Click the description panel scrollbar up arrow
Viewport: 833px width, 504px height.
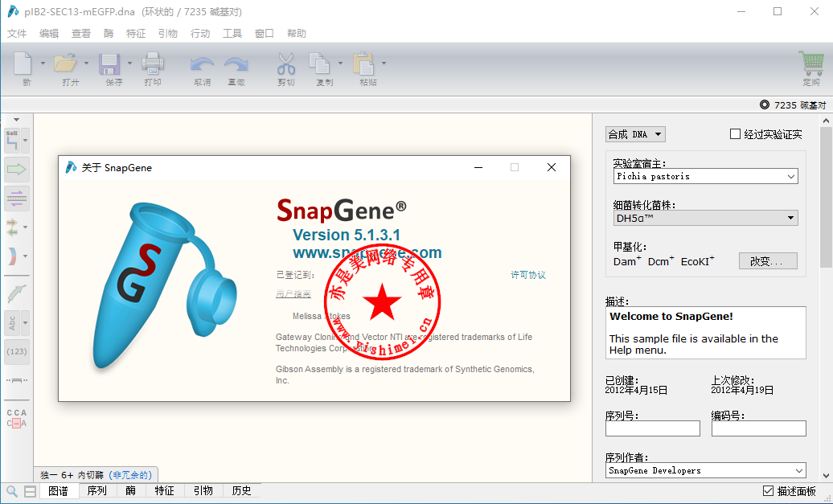826,121
